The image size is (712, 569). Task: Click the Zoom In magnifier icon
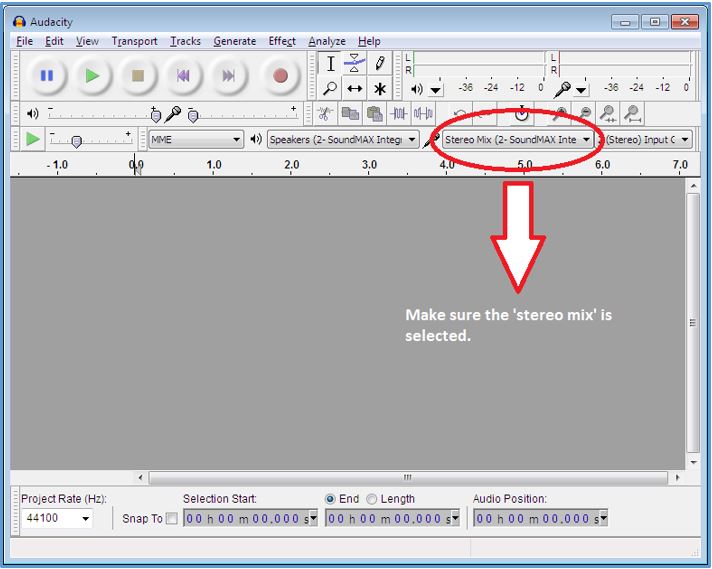pos(560,114)
